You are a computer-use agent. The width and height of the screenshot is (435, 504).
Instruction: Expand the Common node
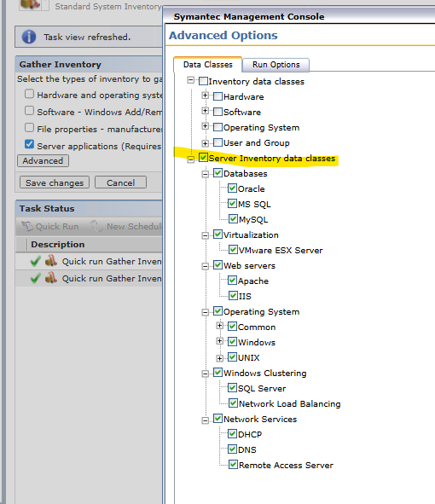220,326
